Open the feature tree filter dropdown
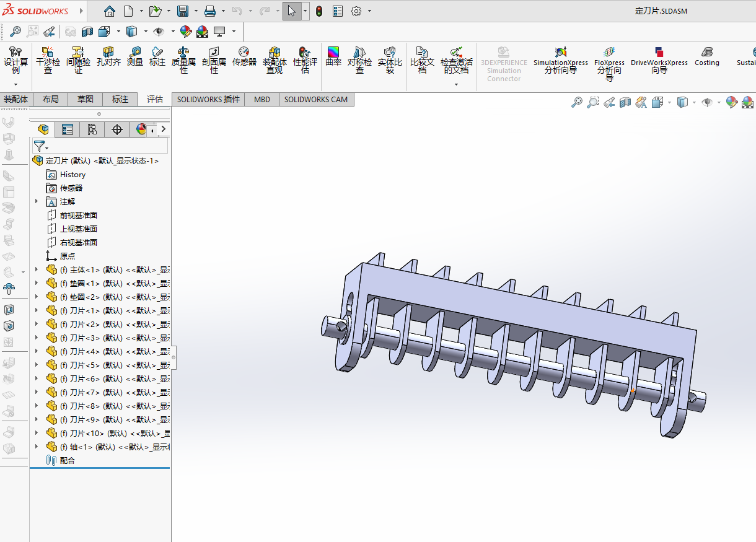 click(40, 146)
